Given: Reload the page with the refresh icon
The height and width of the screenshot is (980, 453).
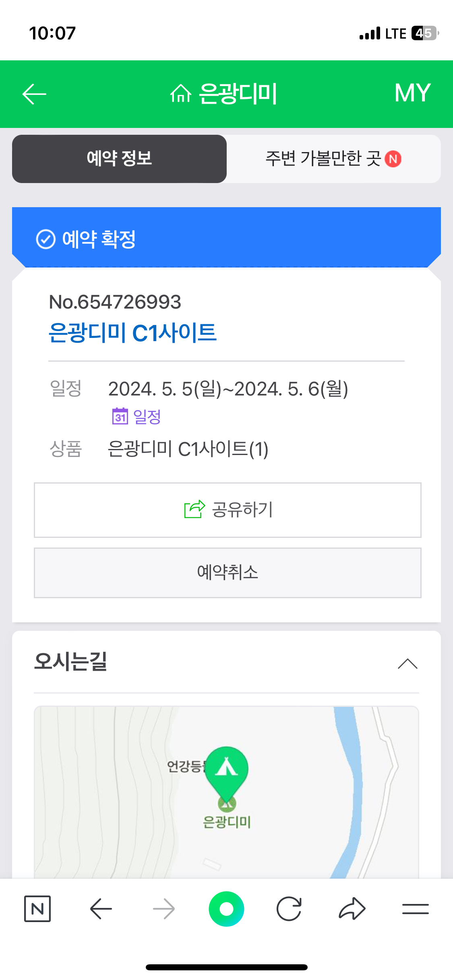Looking at the screenshot, I should coord(289,909).
